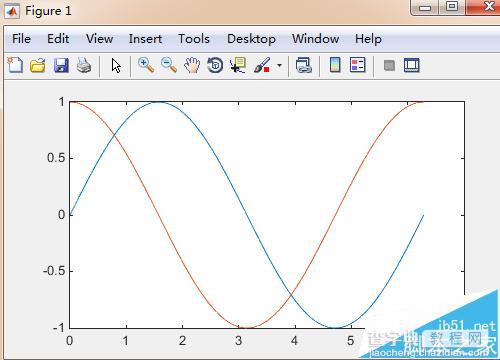Select the Edit Plot arrow tool
Image resolution: width=500 pixels, height=360 pixels.
pos(116,65)
